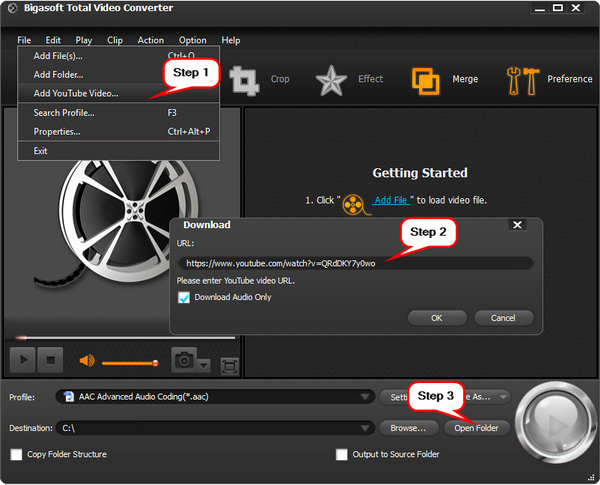This screenshot has height=485, width=600.
Task: Click the Browse... button
Action: [x=408, y=428]
